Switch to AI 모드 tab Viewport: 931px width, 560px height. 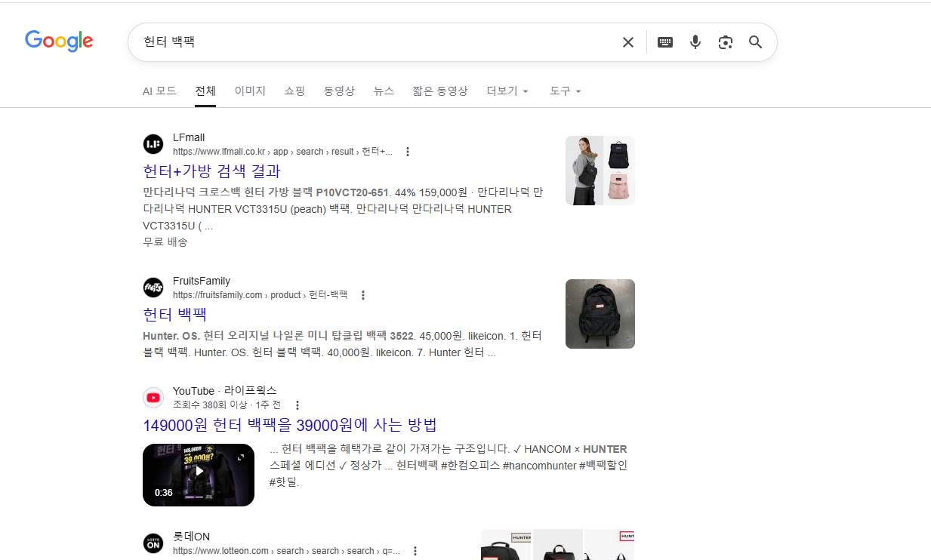tap(159, 91)
